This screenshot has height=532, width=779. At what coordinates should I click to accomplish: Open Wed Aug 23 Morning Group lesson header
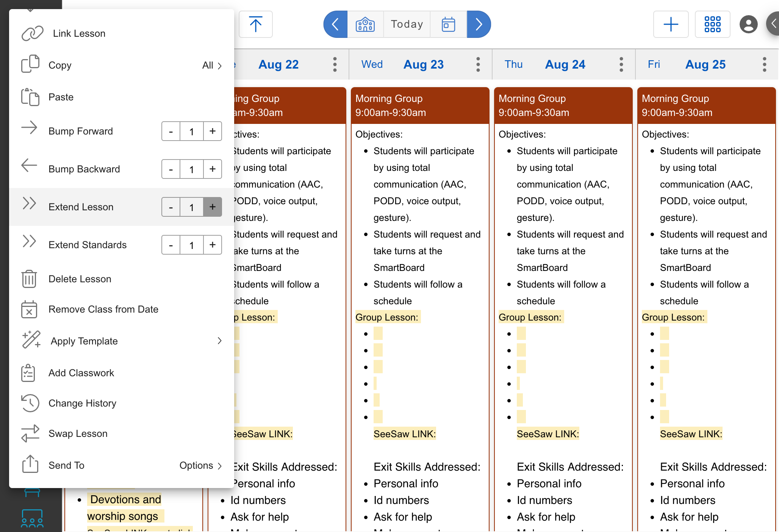[x=420, y=105]
